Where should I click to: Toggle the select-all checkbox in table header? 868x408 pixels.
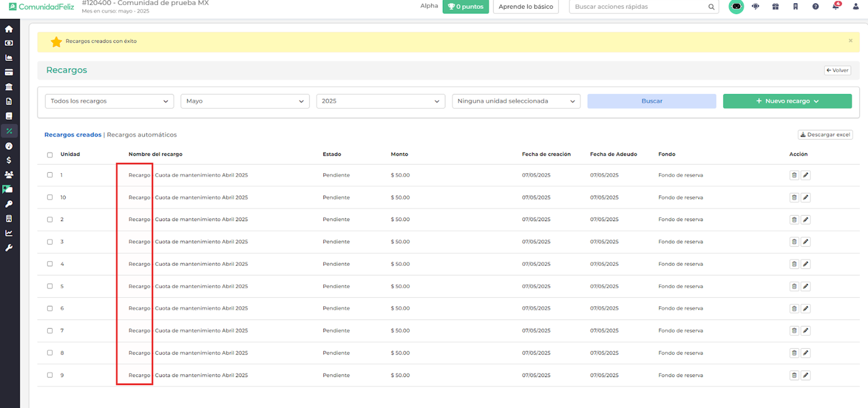[50, 154]
